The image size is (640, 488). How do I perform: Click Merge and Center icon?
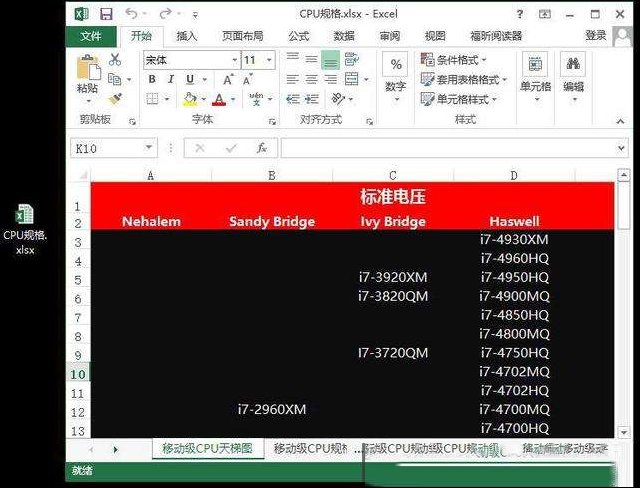pyautogui.click(x=351, y=79)
